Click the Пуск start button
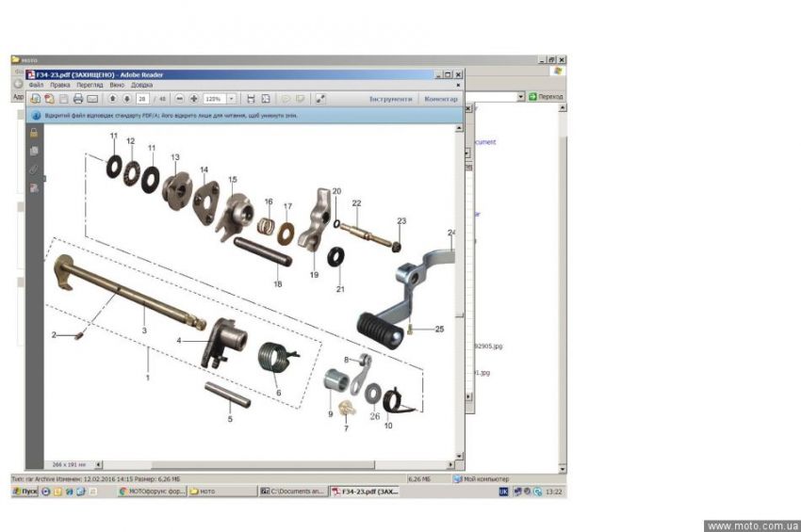Viewport: 801px width, 532px height. (25, 492)
